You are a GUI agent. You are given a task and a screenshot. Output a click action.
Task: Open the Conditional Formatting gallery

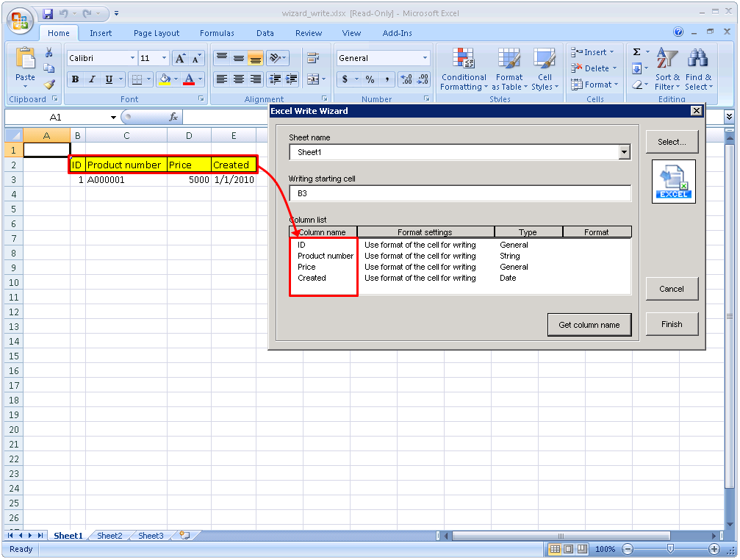point(463,70)
